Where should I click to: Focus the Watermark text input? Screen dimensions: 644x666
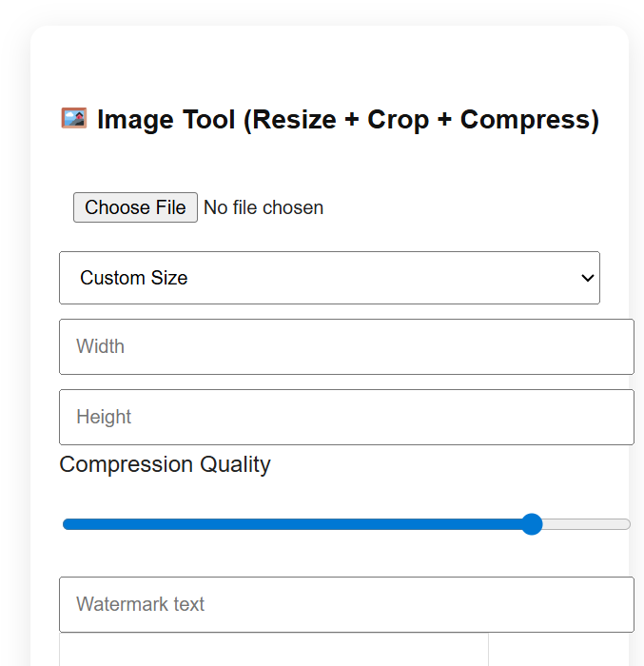point(346,604)
